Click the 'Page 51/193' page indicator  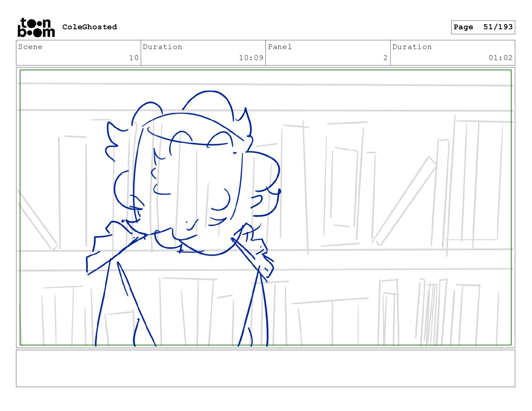tap(483, 27)
